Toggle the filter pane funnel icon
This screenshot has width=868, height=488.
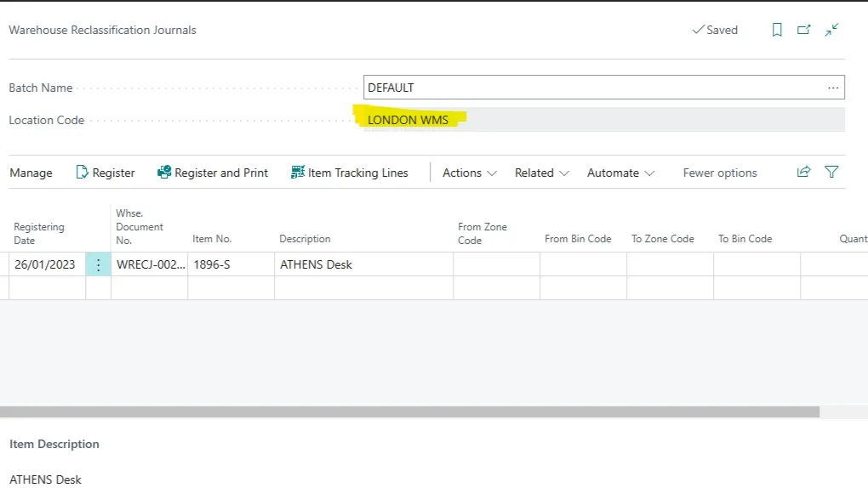pos(831,172)
